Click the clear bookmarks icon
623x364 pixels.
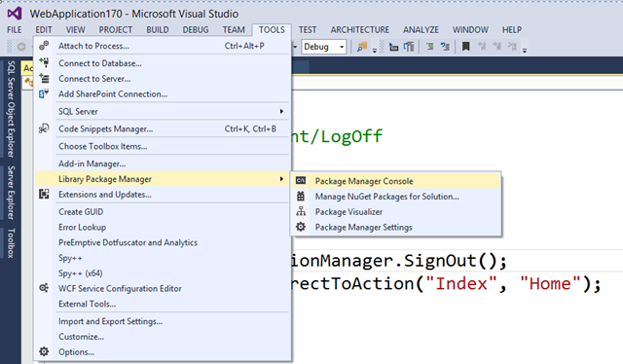click(512, 47)
